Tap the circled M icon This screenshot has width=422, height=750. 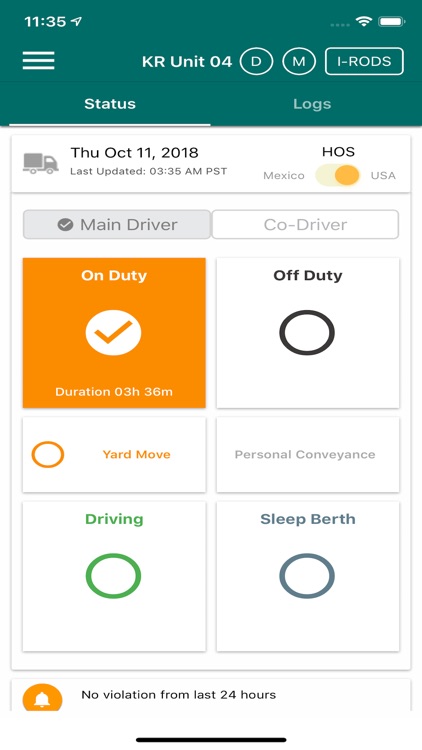pos(299,62)
